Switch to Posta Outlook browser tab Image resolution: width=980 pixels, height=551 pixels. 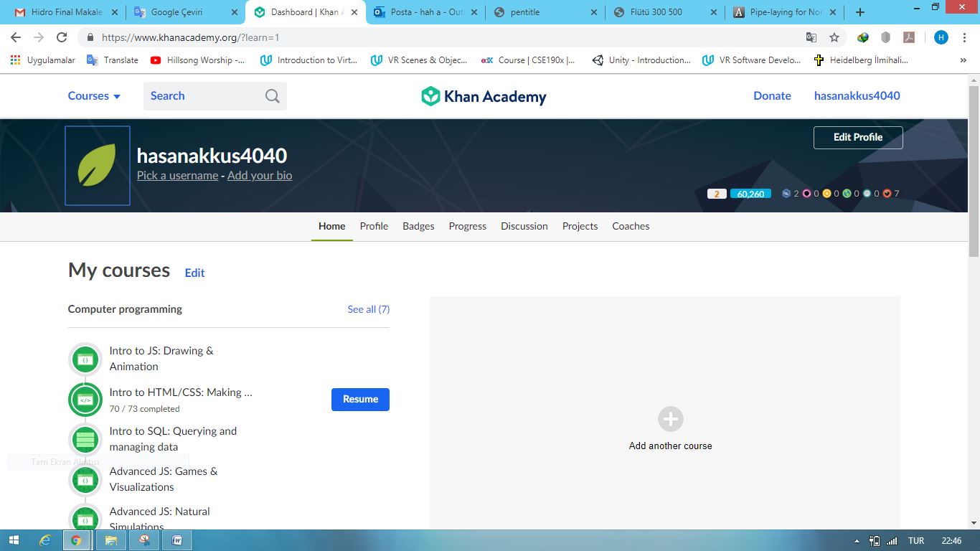(x=425, y=12)
